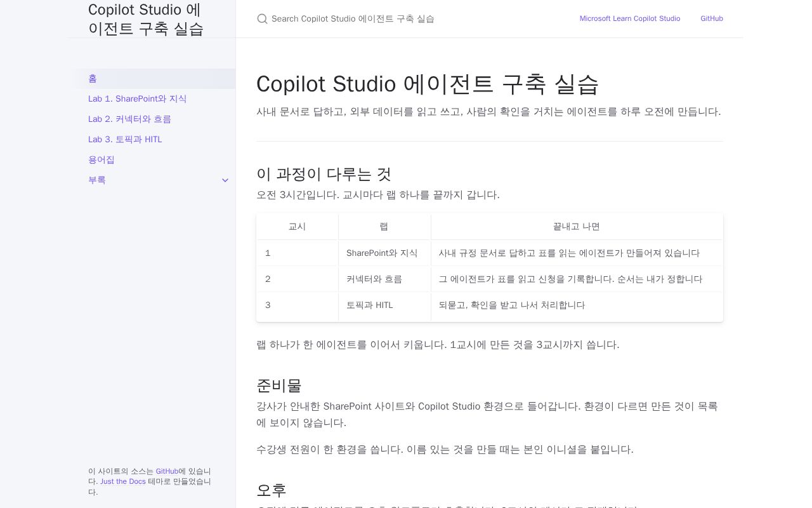The image size is (812, 508).
Task: Click the 교시 number 3 cell
Action: pyautogui.click(x=298, y=305)
